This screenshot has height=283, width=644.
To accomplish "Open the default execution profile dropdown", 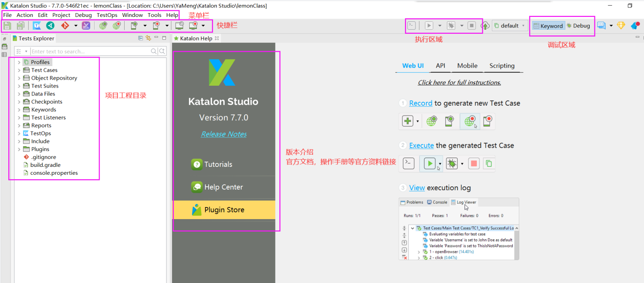I will click(x=510, y=26).
